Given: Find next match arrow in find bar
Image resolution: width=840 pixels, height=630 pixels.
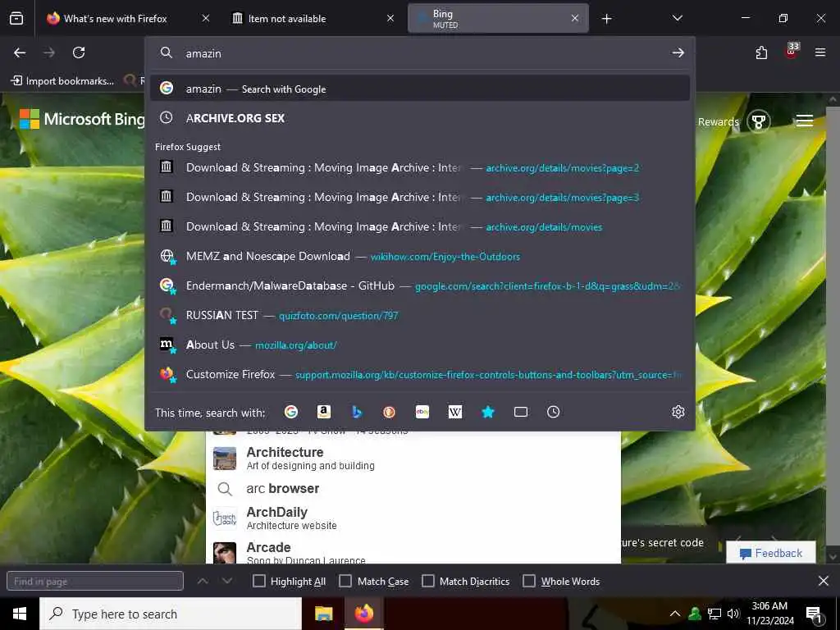Looking at the screenshot, I should click(227, 582).
